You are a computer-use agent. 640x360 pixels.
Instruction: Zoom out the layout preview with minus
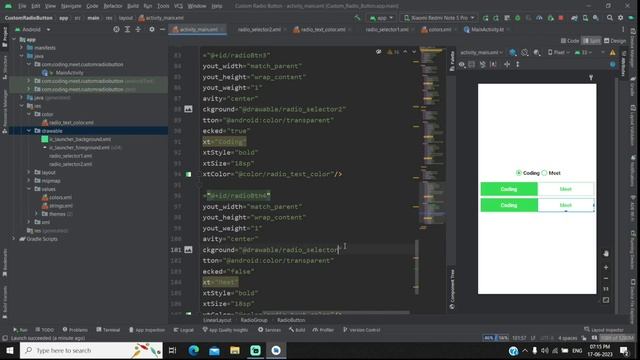click(606, 278)
